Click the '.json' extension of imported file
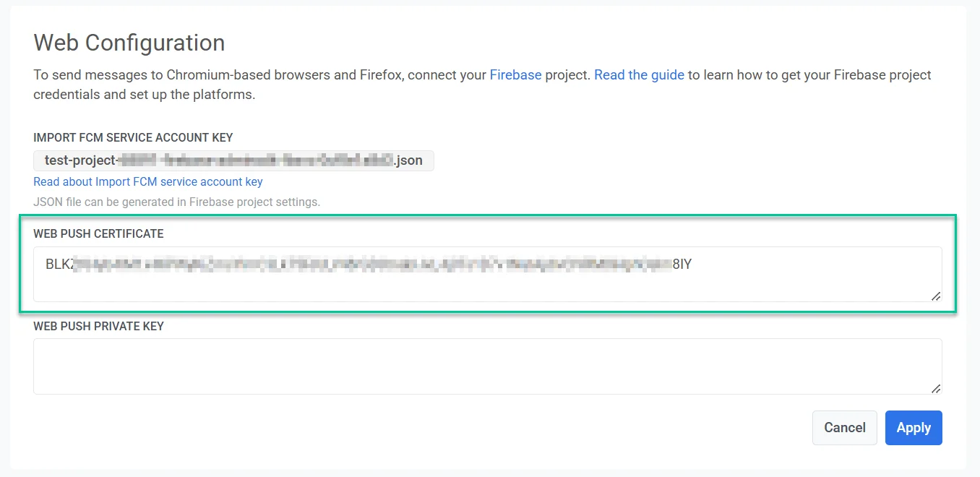980x477 pixels. pyautogui.click(x=408, y=160)
